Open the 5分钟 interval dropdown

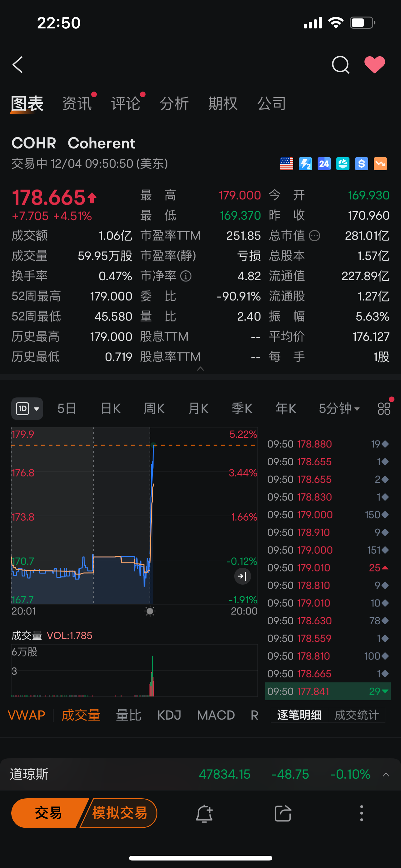click(339, 409)
